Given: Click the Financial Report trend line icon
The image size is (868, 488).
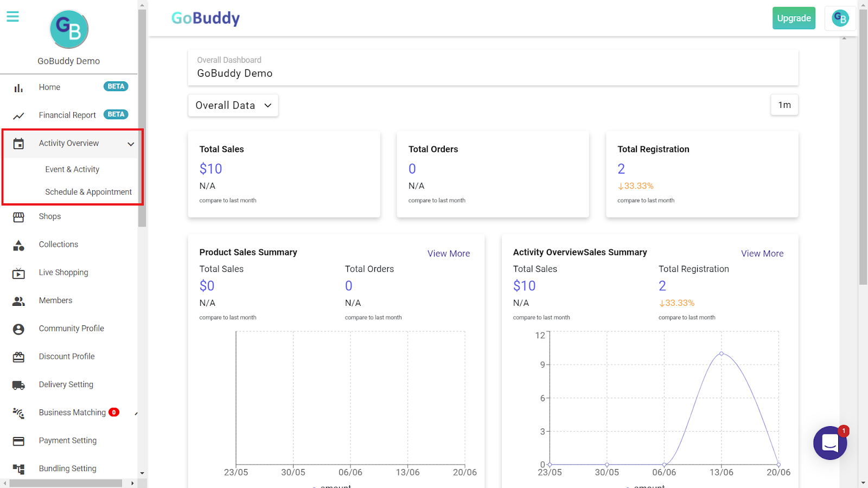Looking at the screenshot, I should (18, 115).
